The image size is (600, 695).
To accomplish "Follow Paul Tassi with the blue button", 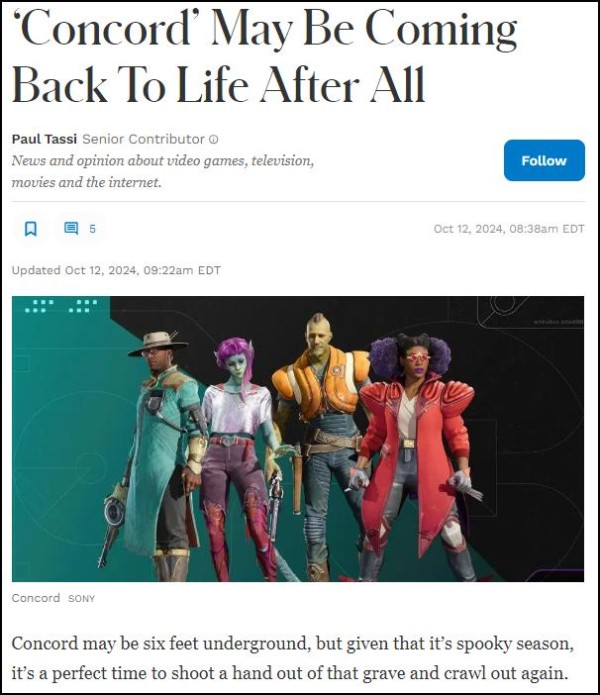I will [x=544, y=160].
